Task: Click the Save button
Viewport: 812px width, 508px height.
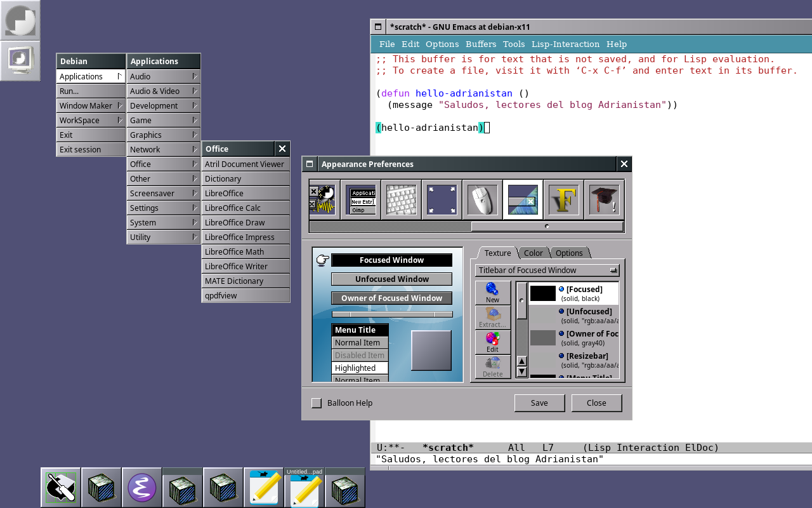Action: (x=539, y=403)
